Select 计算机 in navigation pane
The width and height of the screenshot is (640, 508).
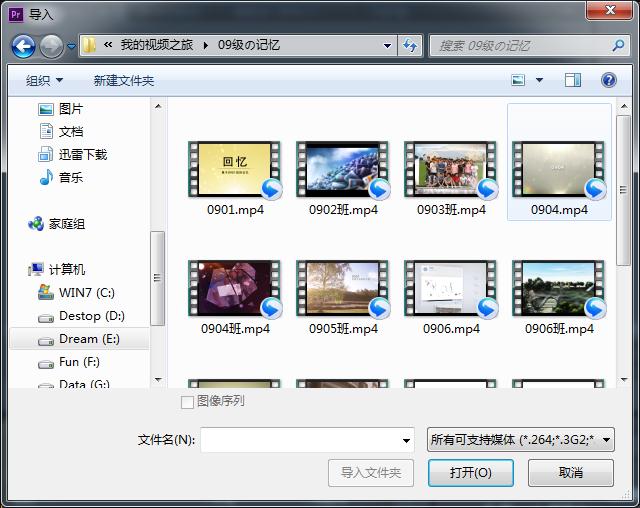pyautogui.click(x=56, y=269)
